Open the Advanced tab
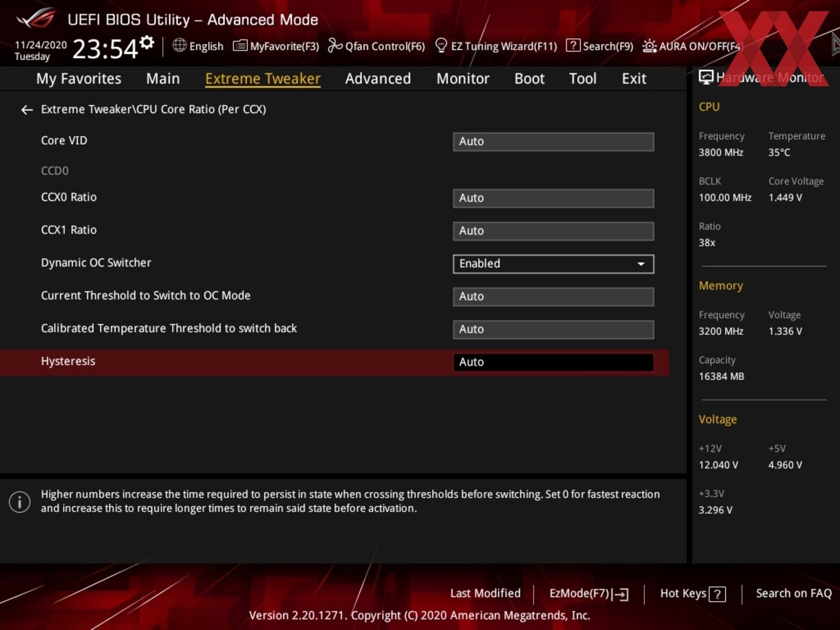The height and width of the screenshot is (630, 840). [x=378, y=78]
